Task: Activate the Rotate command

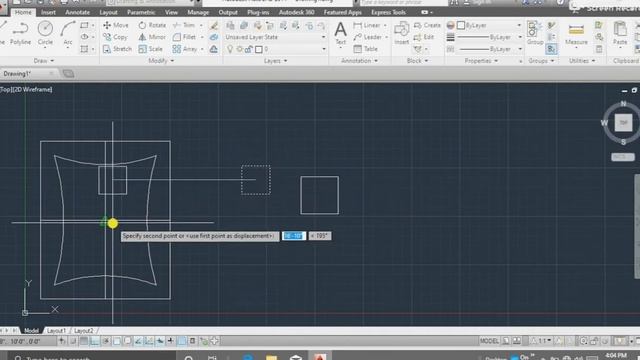Action: point(152,25)
